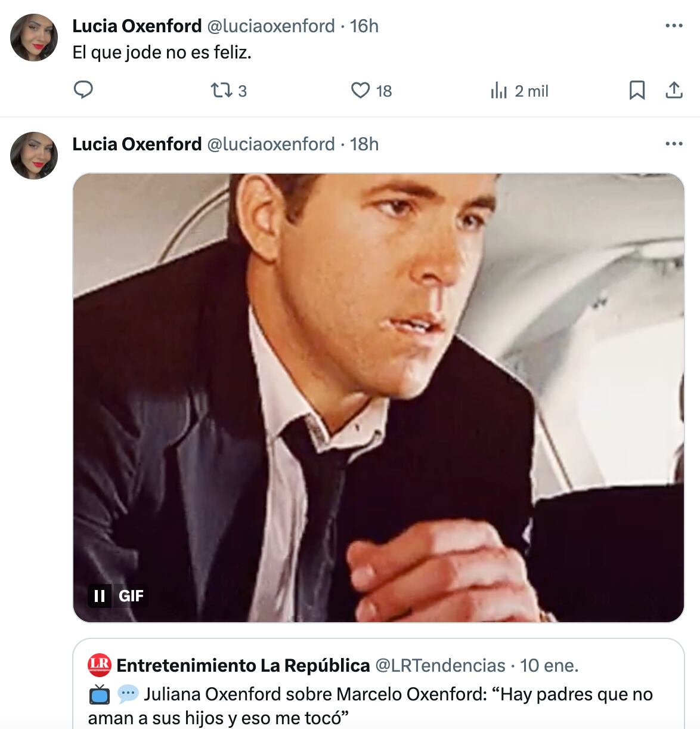View analytics showing 2 mil views
700x729 pixels.
500,91
